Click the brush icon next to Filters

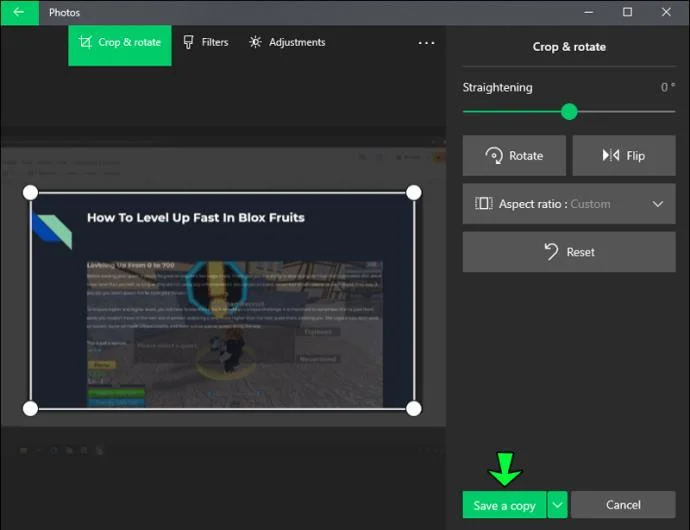tap(188, 42)
